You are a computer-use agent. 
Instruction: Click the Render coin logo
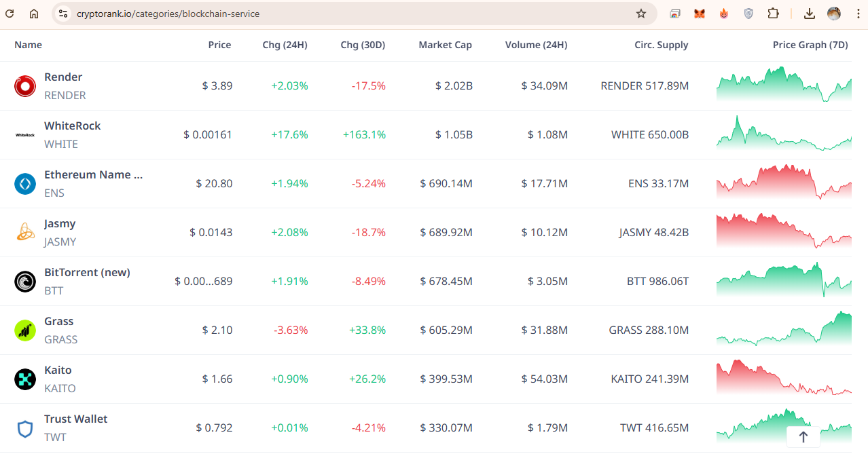point(25,86)
